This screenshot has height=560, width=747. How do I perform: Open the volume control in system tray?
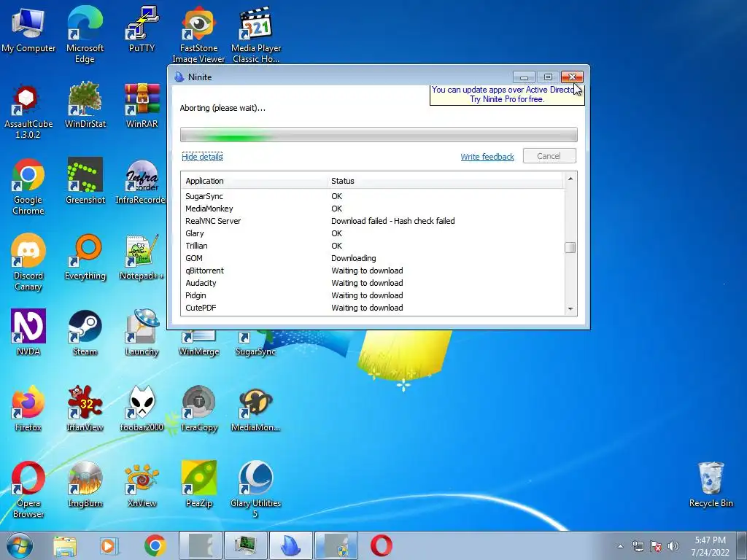coord(673,546)
